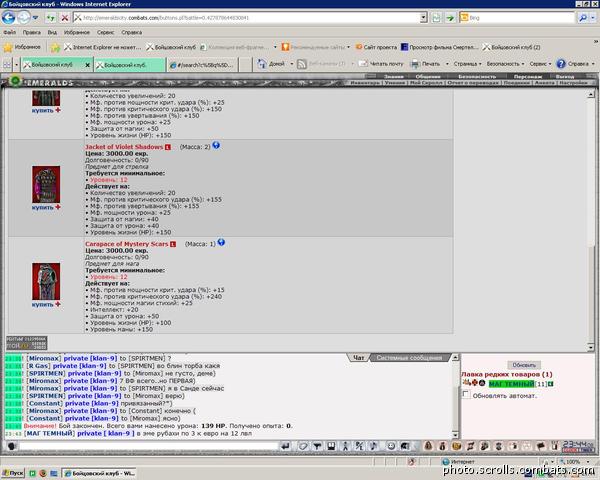Open the Безопасность dropdown menu
This screenshot has width=600, height=480.
[x=505, y=64]
